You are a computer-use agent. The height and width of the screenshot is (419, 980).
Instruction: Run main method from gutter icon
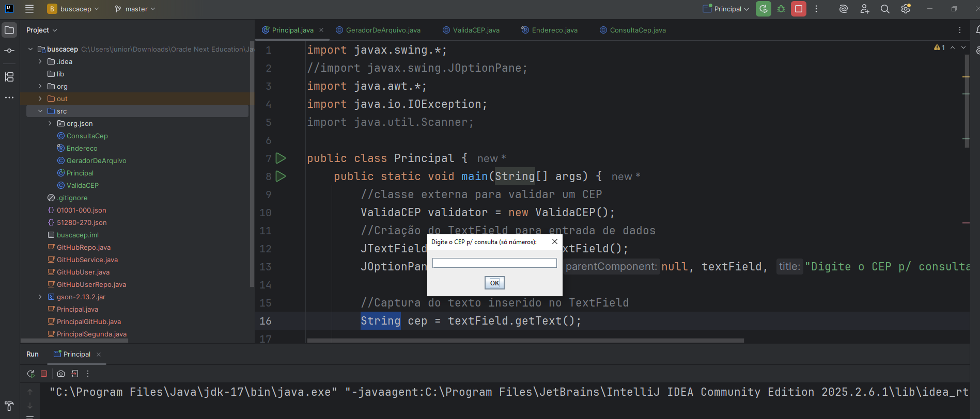pos(281,176)
